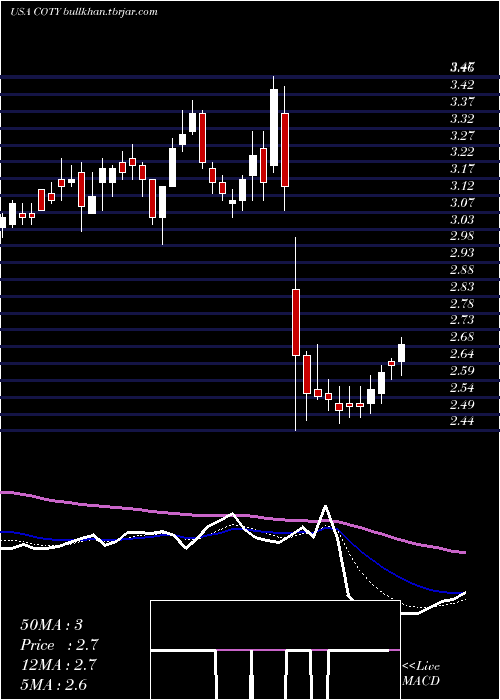Select the 3.42 price axis label
The image size is (500, 700).
pyautogui.click(x=462, y=85)
